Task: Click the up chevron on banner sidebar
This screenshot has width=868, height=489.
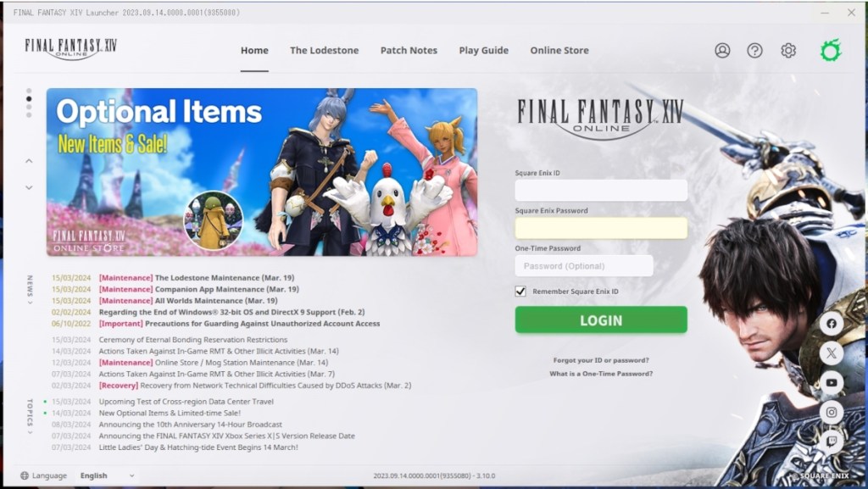Action: click(x=28, y=160)
